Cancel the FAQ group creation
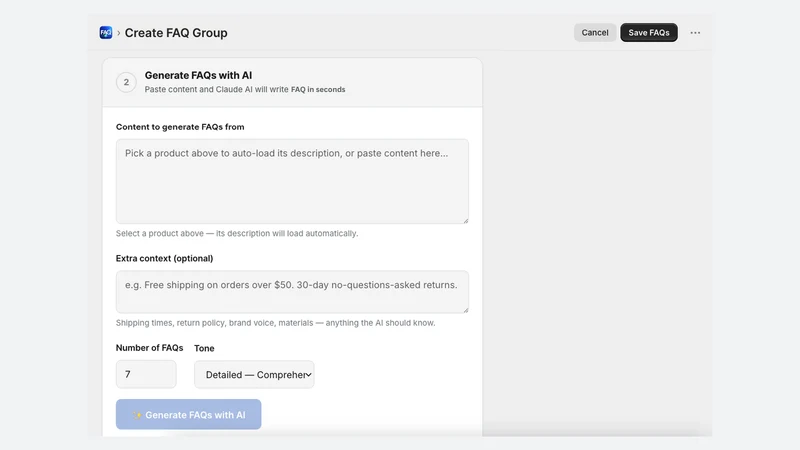800x450 pixels. click(595, 33)
